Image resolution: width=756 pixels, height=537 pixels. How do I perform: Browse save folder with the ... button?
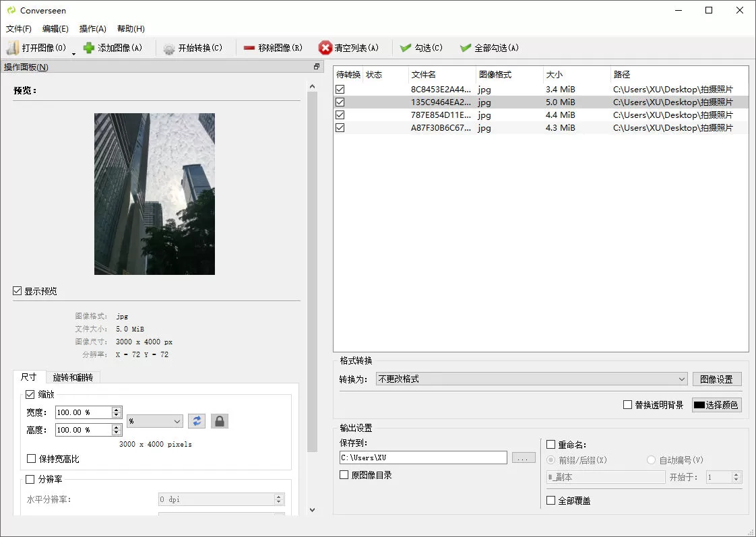(524, 457)
